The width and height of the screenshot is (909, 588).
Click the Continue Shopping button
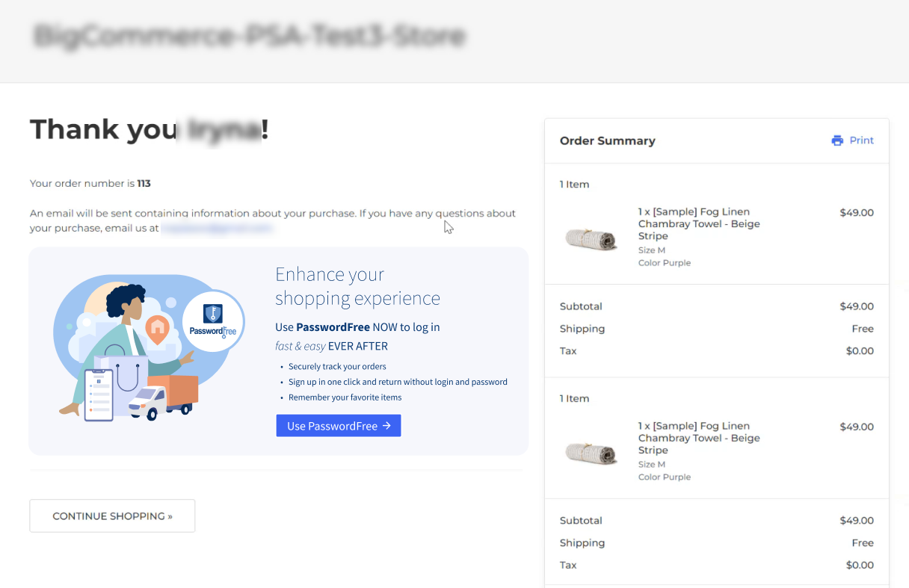(x=112, y=516)
